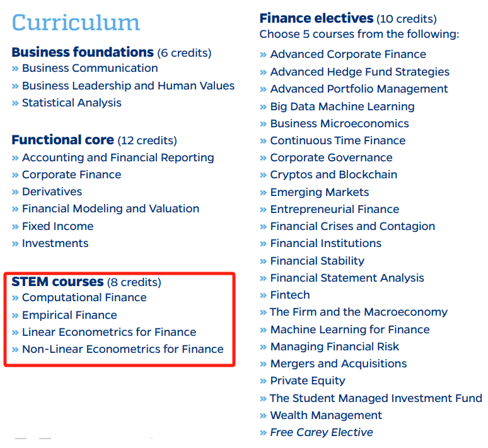
Task: Select Accounting and Financial Reporting
Action: (118, 158)
